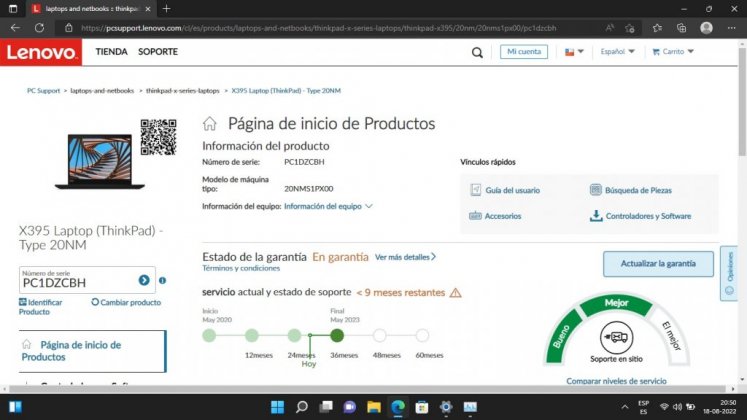Open the Carrito cart dropdown
Viewport: 747px width, 420px height.
coord(673,51)
